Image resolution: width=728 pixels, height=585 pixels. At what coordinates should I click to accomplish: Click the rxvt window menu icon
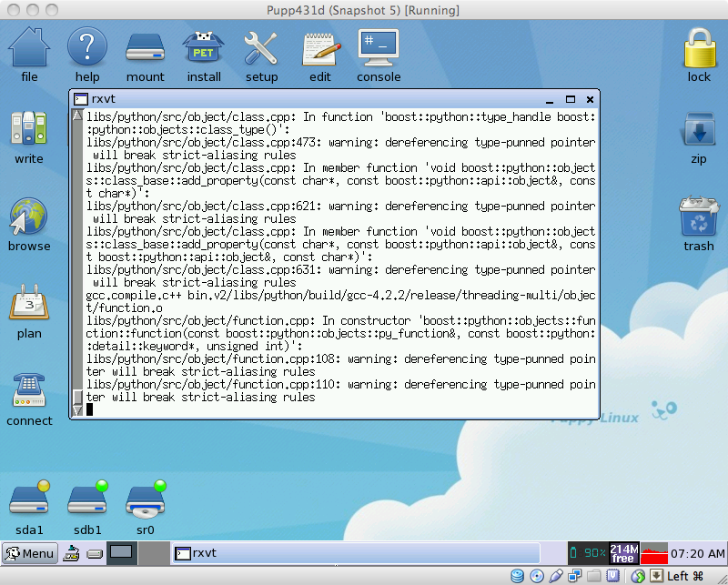click(x=80, y=99)
